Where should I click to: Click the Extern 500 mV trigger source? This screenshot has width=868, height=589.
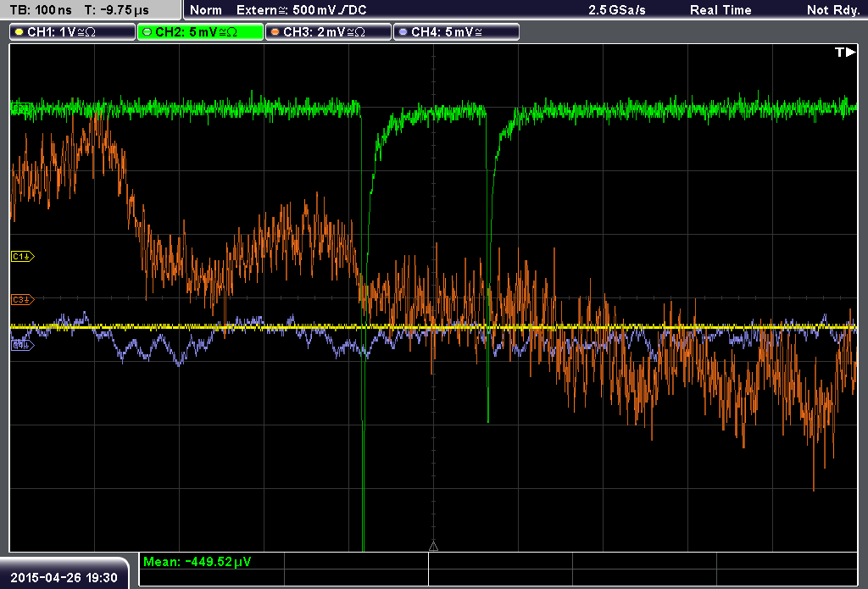point(301,10)
